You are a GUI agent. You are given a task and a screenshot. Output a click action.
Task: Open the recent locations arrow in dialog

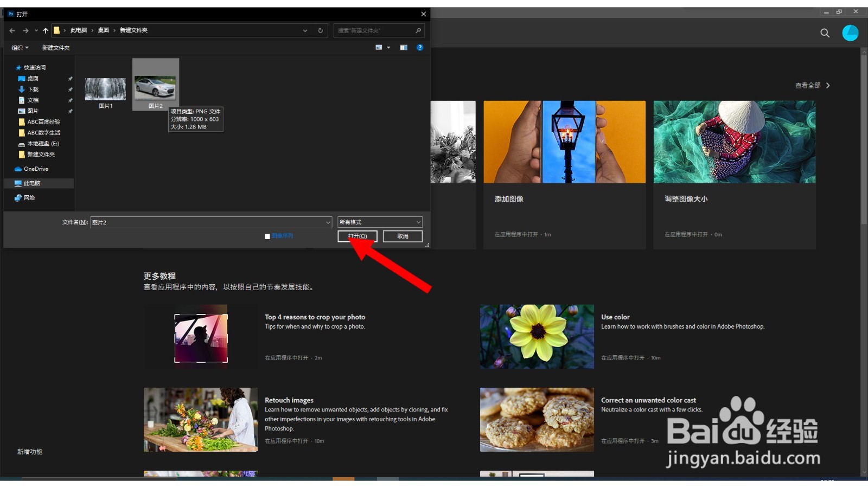click(36, 30)
